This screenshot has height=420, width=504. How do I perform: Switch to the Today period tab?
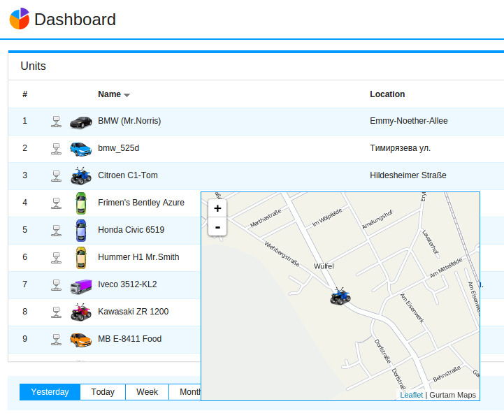coord(103,392)
